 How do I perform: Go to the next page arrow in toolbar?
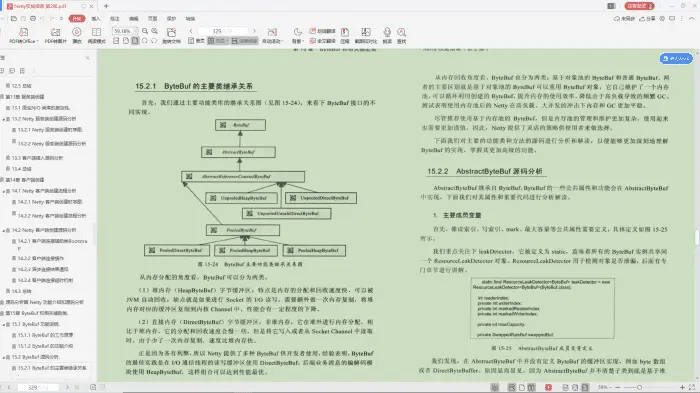[254, 31]
